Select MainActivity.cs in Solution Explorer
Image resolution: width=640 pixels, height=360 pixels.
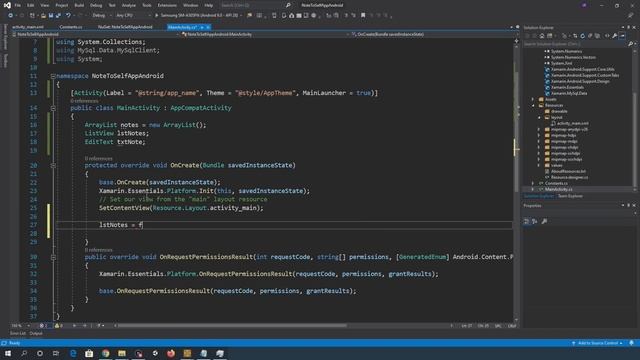click(558, 189)
